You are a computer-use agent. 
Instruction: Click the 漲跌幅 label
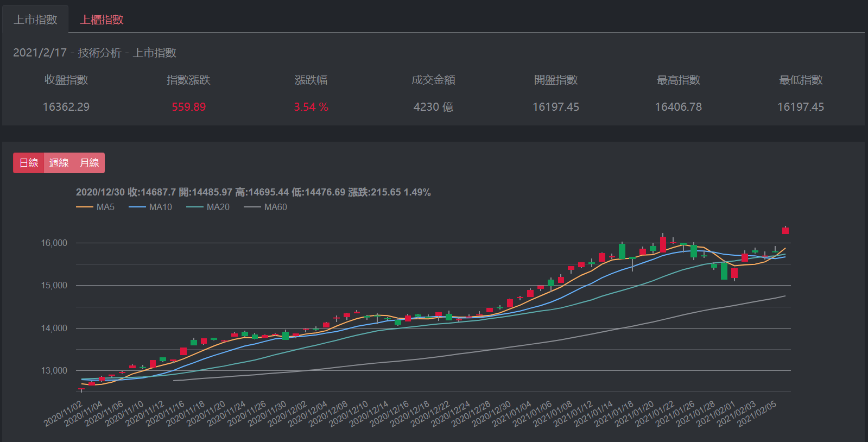[311, 80]
